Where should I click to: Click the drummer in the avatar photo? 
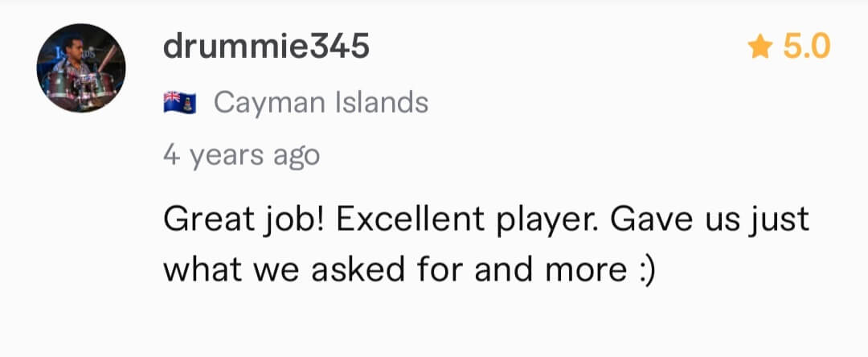[72, 55]
